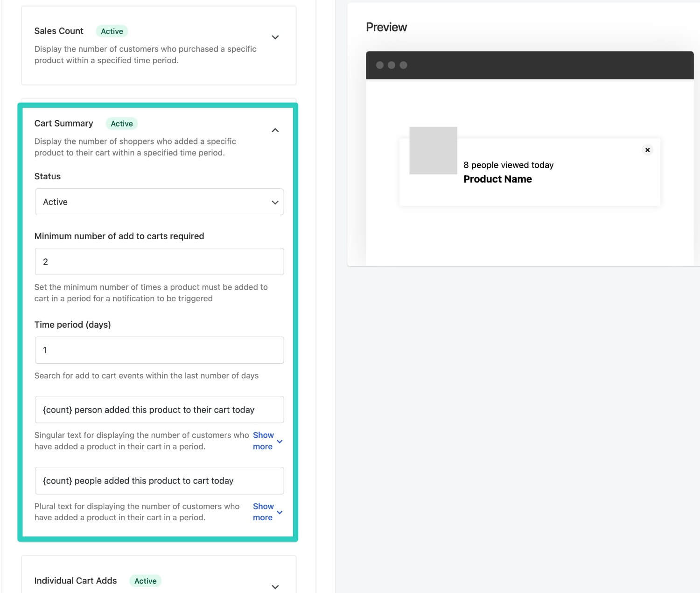
Task: Click the Active badge next to Individual Cart Adds
Action: point(146,581)
